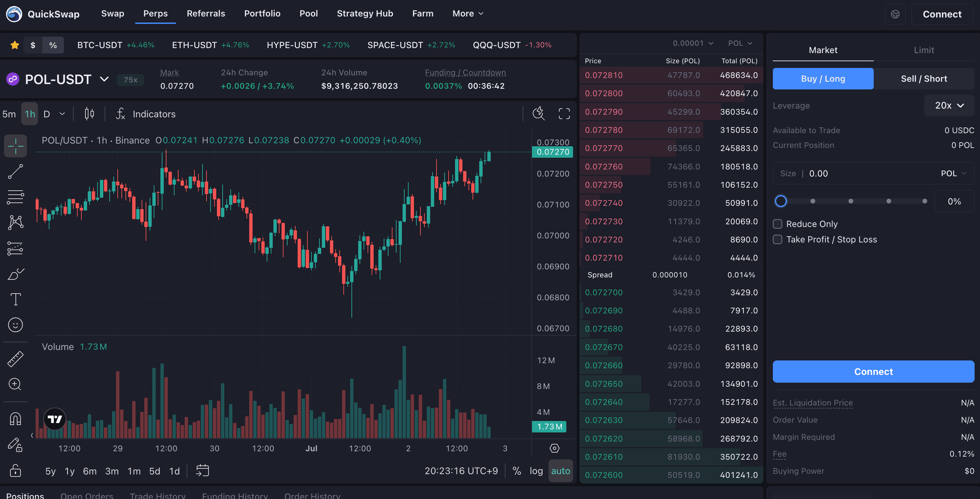Select Buy / Long side
Image resolution: width=980 pixels, height=499 pixels.
click(x=823, y=79)
